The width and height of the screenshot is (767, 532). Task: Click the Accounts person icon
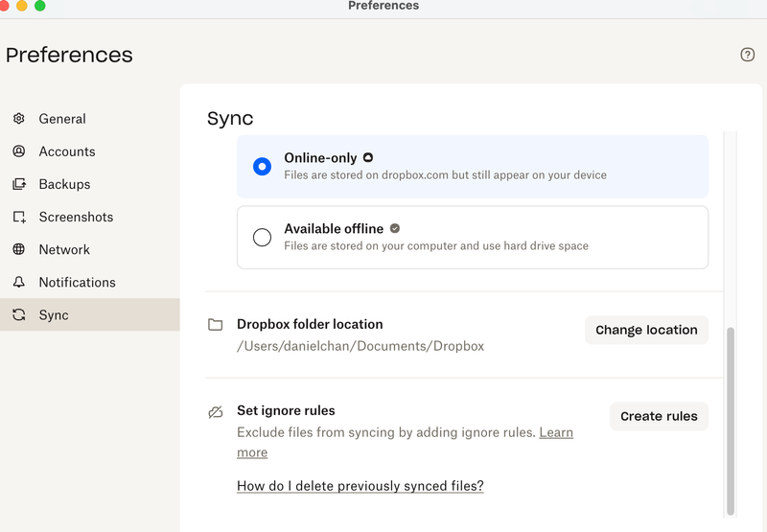point(19,151)
